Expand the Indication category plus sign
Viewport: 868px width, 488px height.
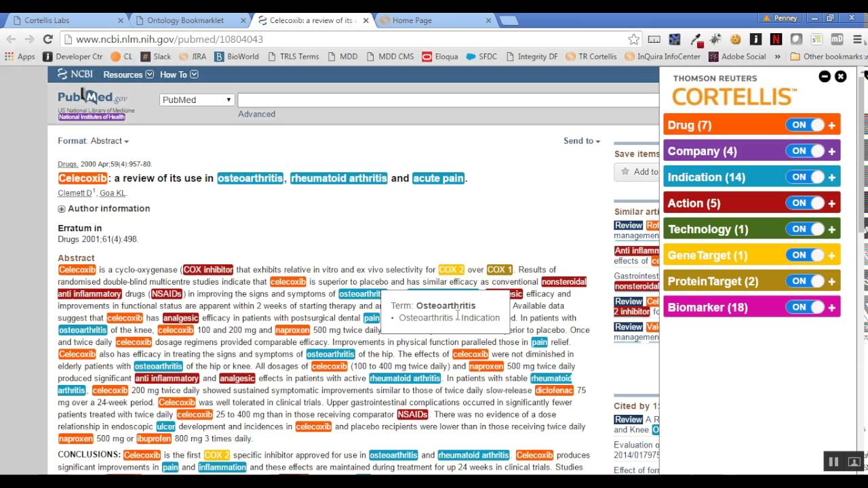click(832, 177)
